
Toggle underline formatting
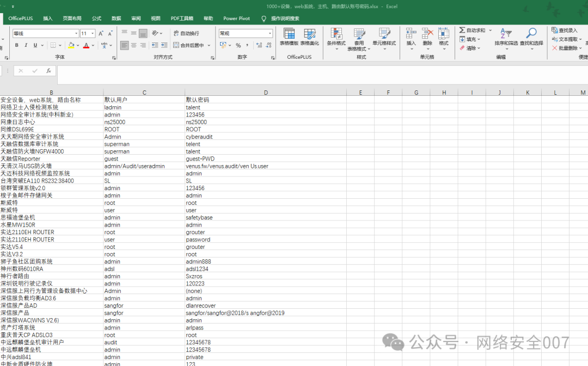click(x=35, y=45)
